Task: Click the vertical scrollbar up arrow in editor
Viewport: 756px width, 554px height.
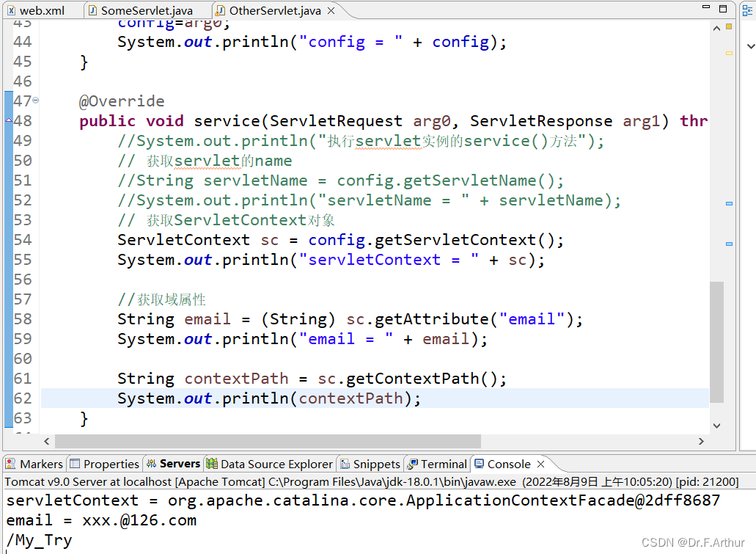Action: coord(716,29)
